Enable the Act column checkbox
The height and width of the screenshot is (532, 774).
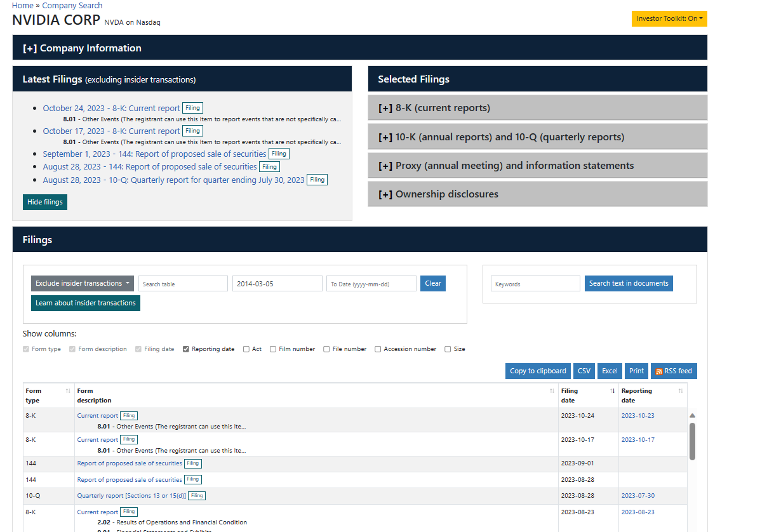[x=246, y=349]
